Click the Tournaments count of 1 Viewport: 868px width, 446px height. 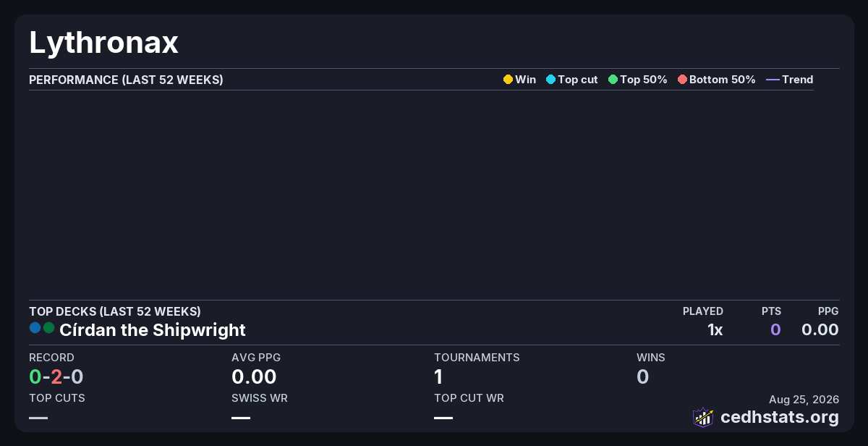click(438, 376)
